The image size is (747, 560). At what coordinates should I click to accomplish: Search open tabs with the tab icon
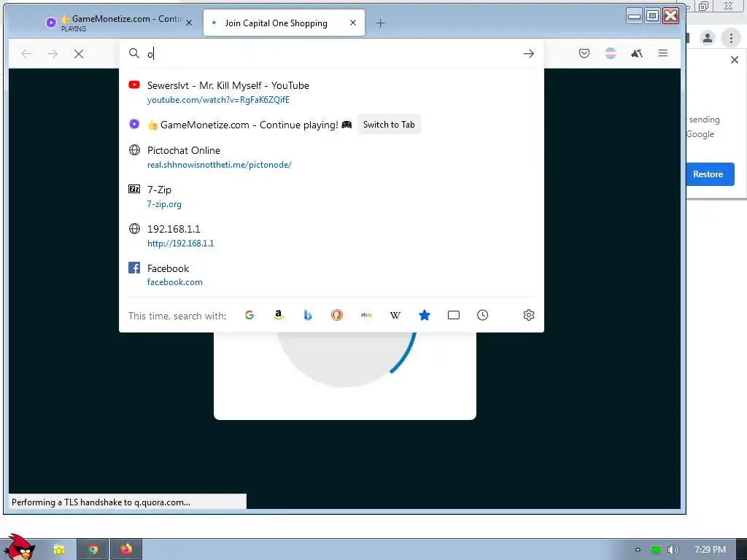(454, 315)
